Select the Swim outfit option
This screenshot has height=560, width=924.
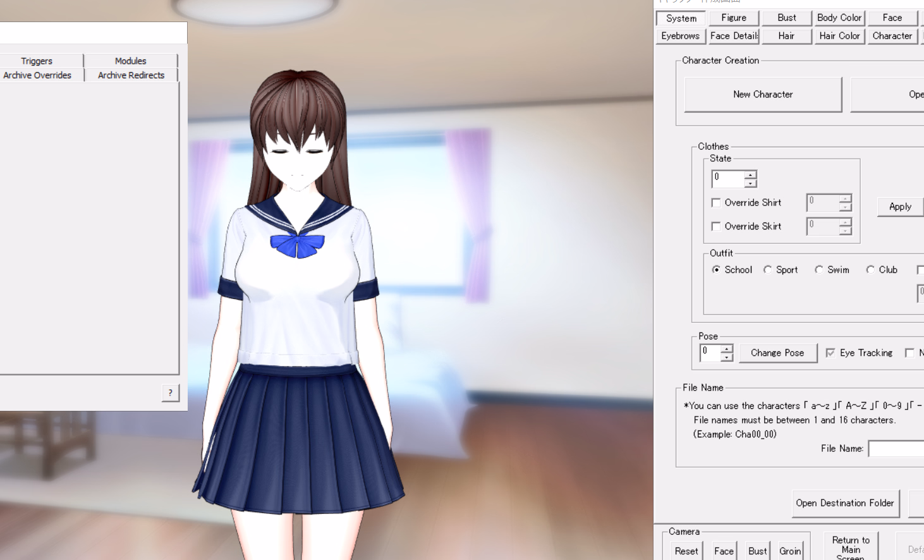pos(819,270)
